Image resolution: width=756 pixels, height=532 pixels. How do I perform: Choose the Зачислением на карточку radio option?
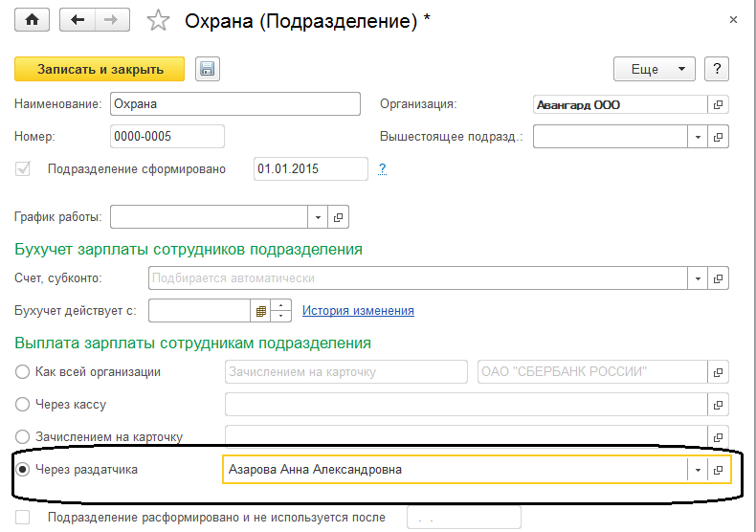(x=23, y=437)
